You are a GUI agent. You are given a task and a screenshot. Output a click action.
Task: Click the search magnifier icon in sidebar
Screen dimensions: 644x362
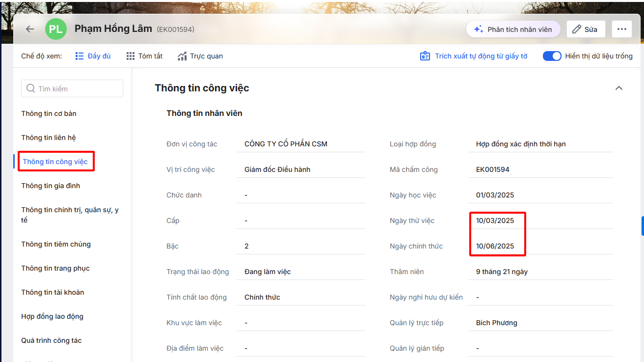pos(30,89)
